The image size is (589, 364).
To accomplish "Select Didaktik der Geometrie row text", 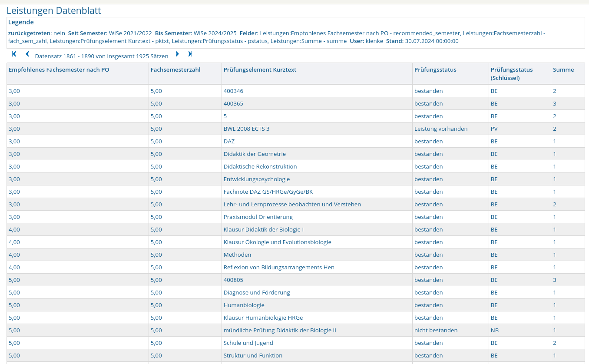I will pyautogui.click(x=255, y=154).
